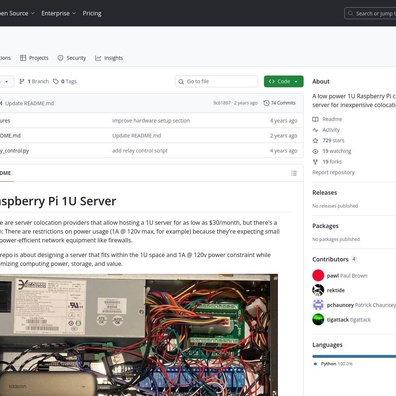
Task: Click the fork icon beside 19 forks
Action: 315,162
